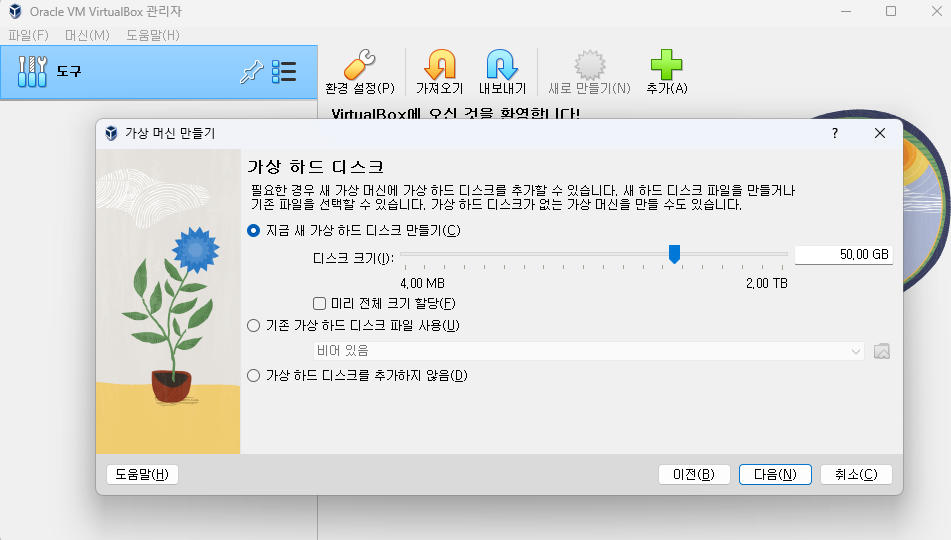Image resolution: width=951 pixels, height=540 pixels.
Task: Select 기존 가상 하드 디스크 파일 사용(U) option
Action: point(354,326)
